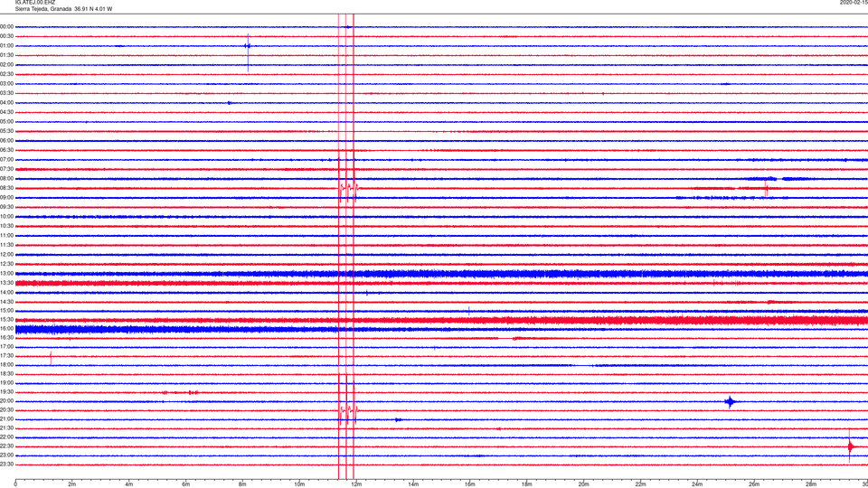Screen dimensions: 868x488
Task: Click the 04:00 time label
Action: 6,102
